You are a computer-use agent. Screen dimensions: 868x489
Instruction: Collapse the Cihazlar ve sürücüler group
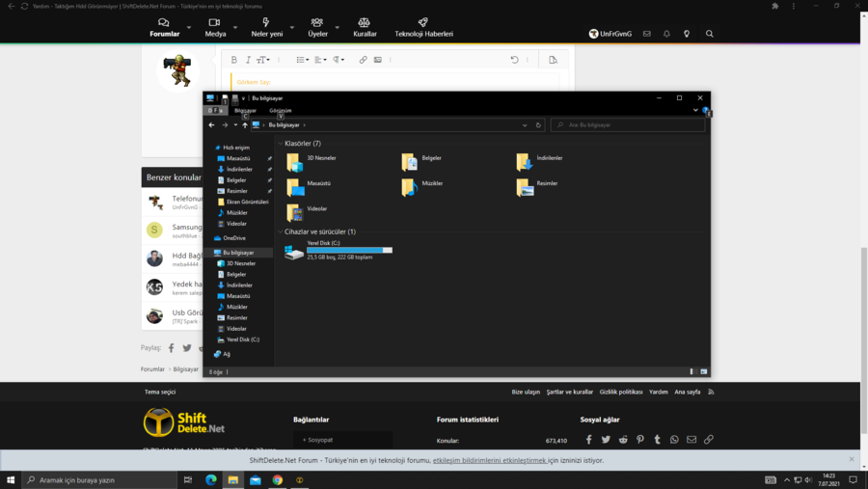(x=280, y=231)
